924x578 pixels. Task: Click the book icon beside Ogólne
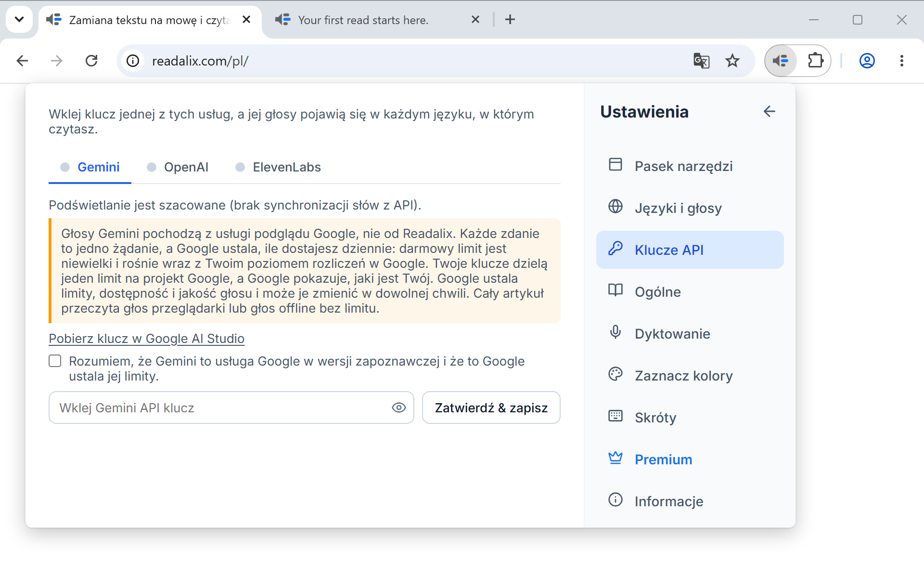point(616,290)
